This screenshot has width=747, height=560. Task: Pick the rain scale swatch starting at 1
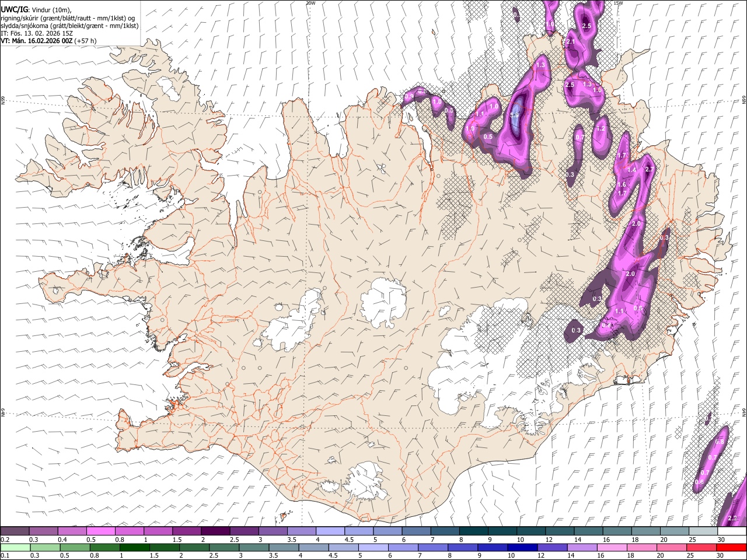[x=134, y=547]
